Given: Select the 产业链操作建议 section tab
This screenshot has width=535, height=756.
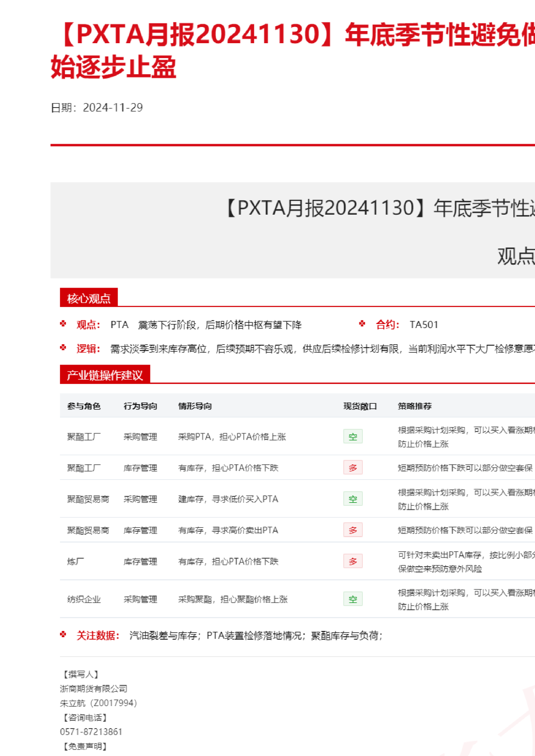Looking at the screenshot, I should [x=105, y=375].
